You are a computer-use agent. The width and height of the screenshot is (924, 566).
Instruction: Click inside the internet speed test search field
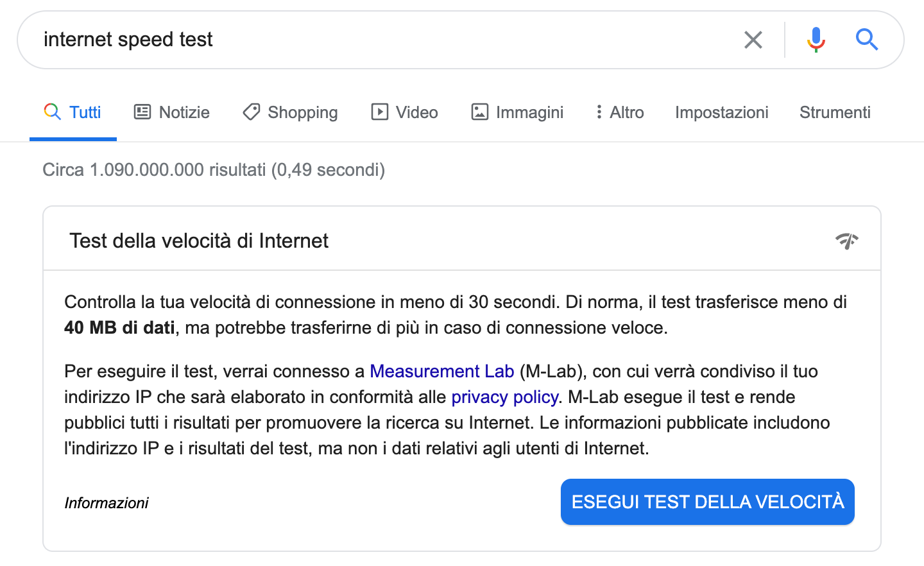pyautogui.click(x=385, y=40)
